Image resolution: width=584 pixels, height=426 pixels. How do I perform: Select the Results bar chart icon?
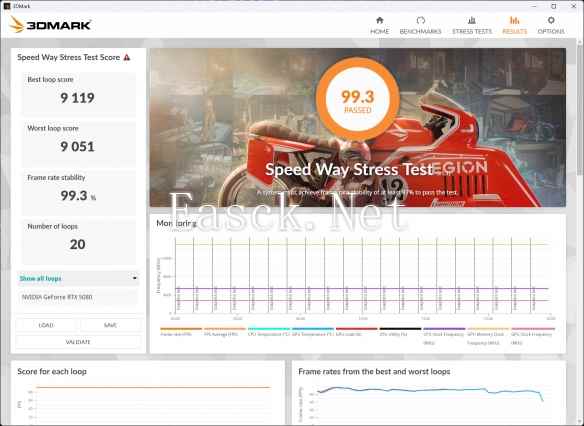514,20
